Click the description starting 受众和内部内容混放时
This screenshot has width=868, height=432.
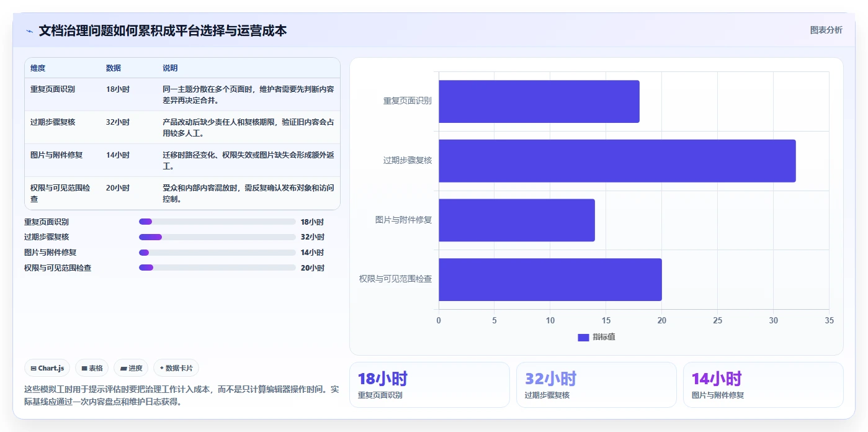click(x=248, y=193)
